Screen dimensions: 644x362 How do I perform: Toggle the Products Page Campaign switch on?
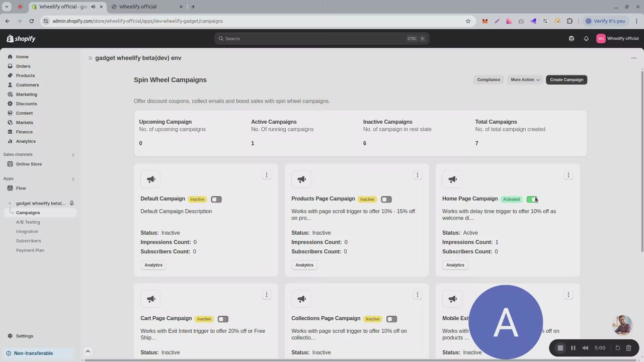[x=386, y=200]
